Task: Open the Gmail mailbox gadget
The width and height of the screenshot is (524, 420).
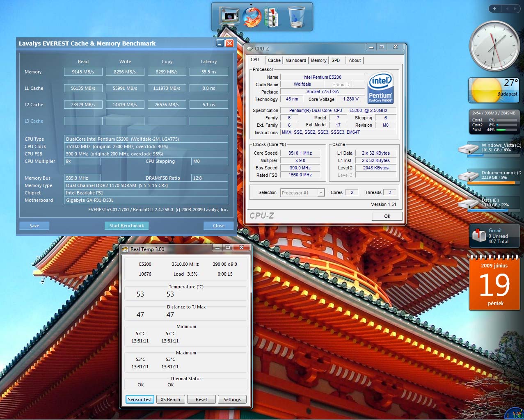Action: click(494, 236)
